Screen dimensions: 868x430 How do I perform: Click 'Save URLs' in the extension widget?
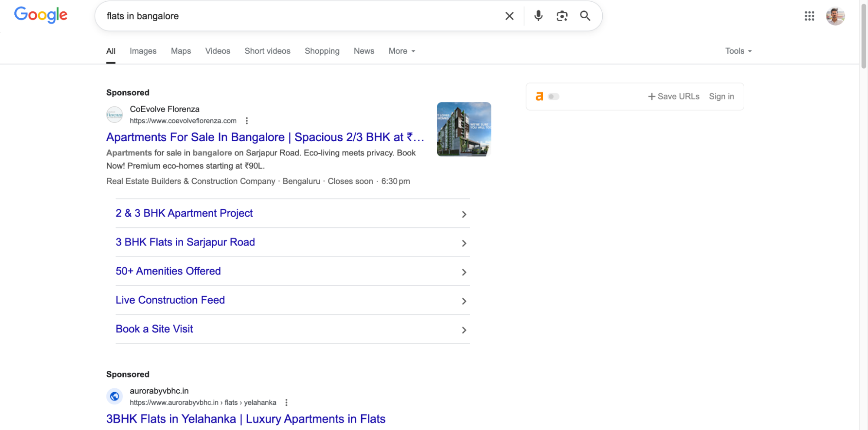click(x=673, y=96)
